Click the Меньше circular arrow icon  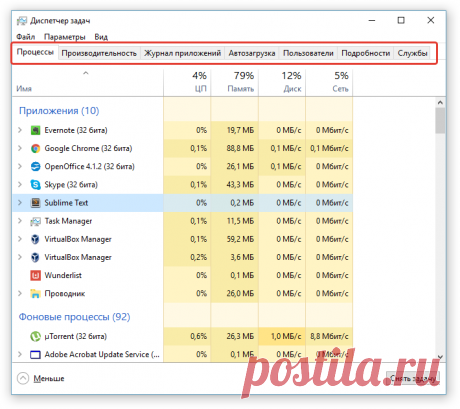(x=23, y=378)
